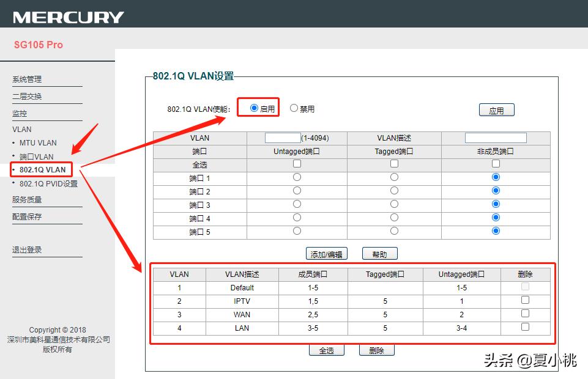588x379 pixels.
Task: Click the 删除 button below table
Action: [376, 351]
